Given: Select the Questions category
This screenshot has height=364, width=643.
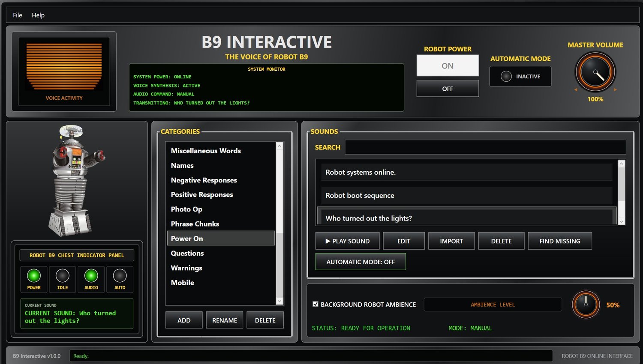Looking at the screenshot, I should 221,253.
